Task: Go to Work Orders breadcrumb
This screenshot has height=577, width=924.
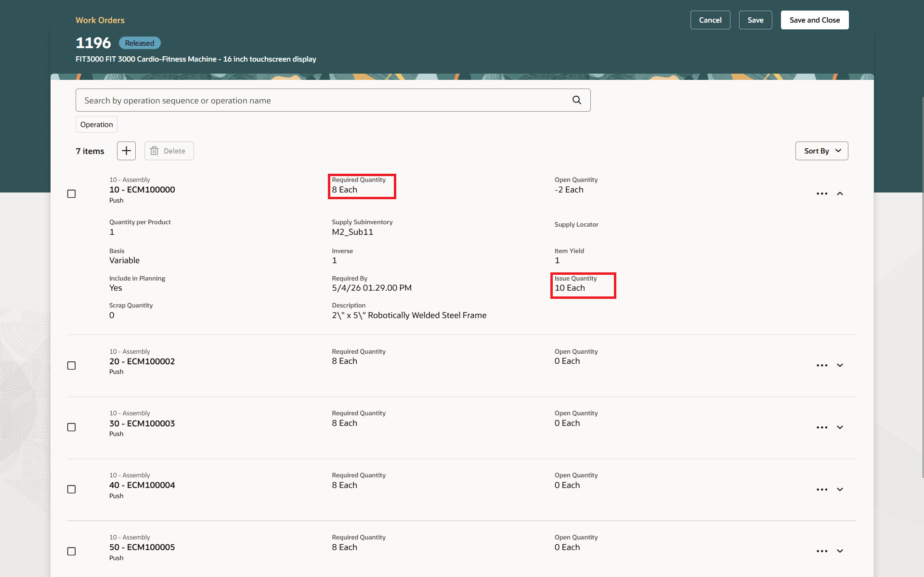Action: tap(100, 20)
